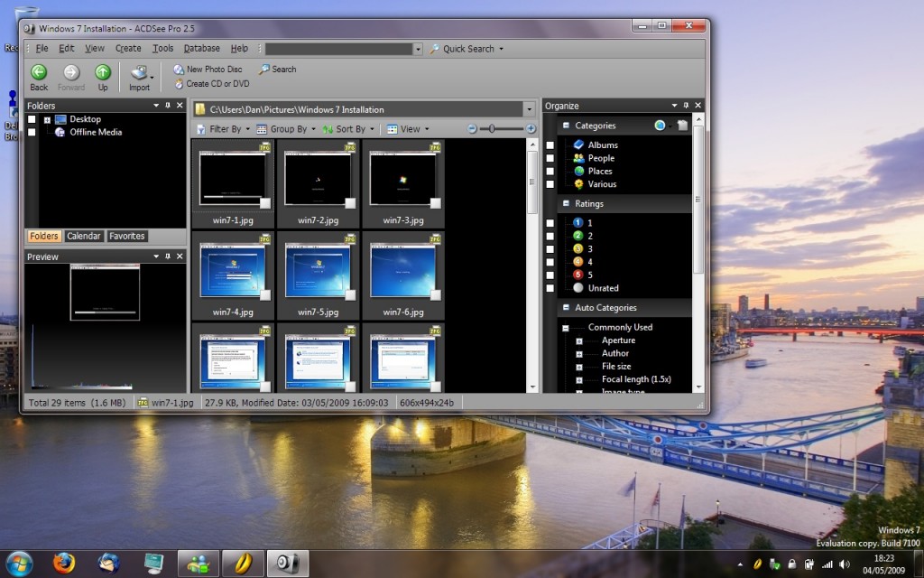This screenshot has height=578, width=924.
Task: Switch to the Favorites tab
Action: pyautogui.click(x=126, y=236)
